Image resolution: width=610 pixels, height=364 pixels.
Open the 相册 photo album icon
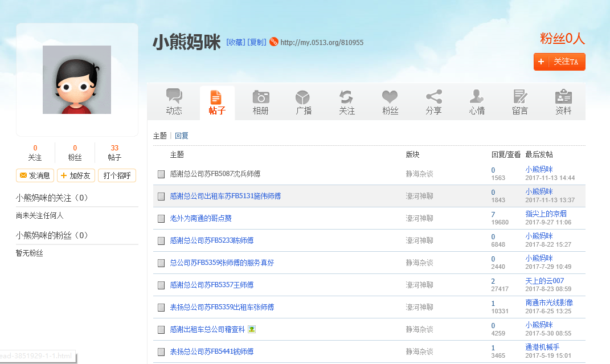260,97
